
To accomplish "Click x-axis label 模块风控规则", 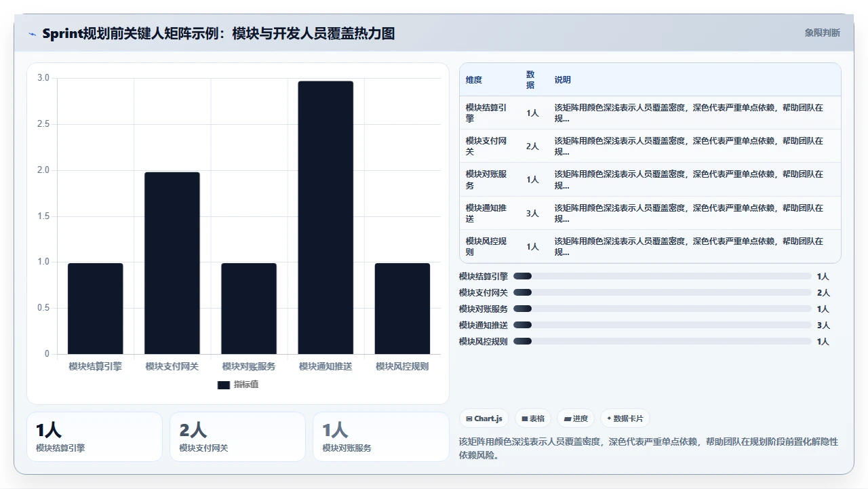I will (x=402, y=366).
